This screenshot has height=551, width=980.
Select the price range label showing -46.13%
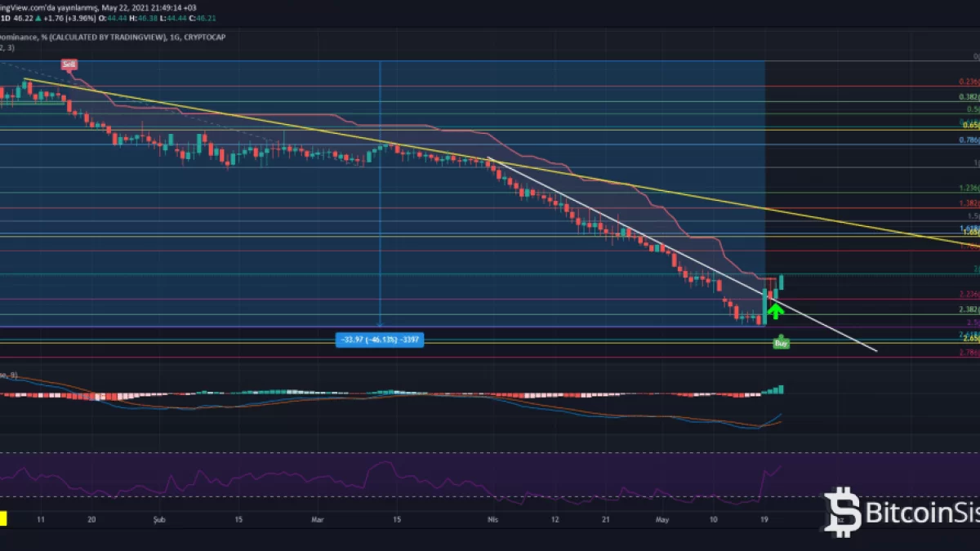(x=379, y=340)
